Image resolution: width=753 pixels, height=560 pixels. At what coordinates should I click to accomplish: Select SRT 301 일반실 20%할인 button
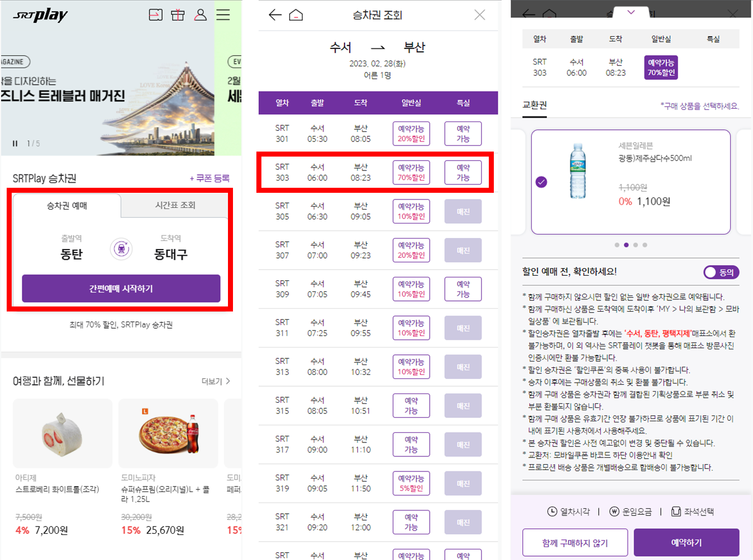coord(411,134)
